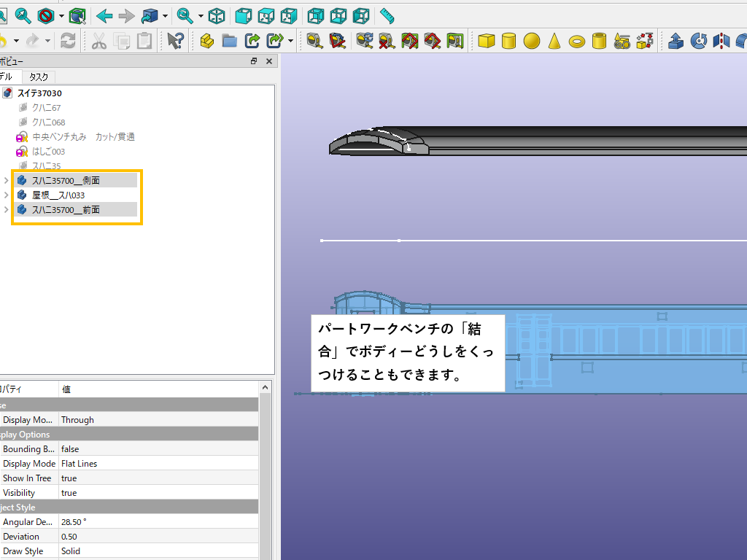
Task: Create a sphere primitive
Action: coord(532,41)
